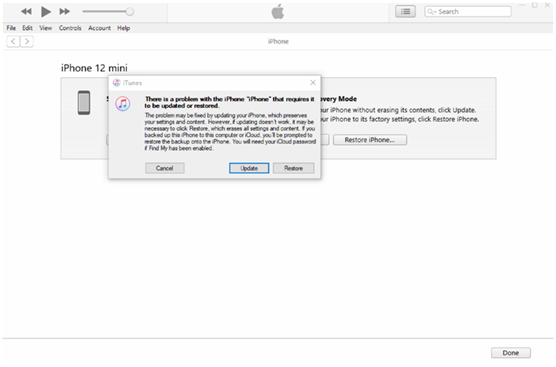Minimize the iTunes window
This screenshot has height=367, width=556.
(522, 5)
